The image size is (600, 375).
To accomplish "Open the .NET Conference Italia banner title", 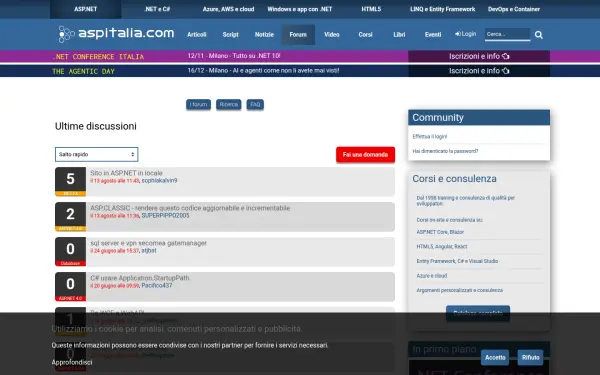I will click(x=98, y=57).
